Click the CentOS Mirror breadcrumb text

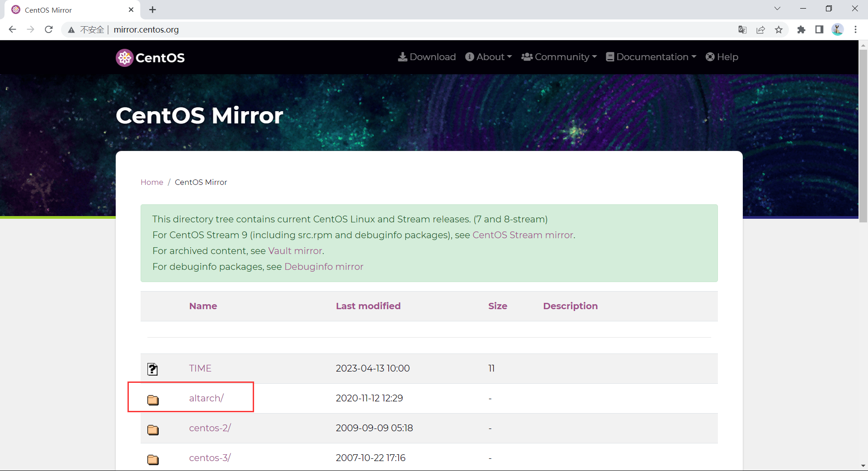[x=201, y=182]
